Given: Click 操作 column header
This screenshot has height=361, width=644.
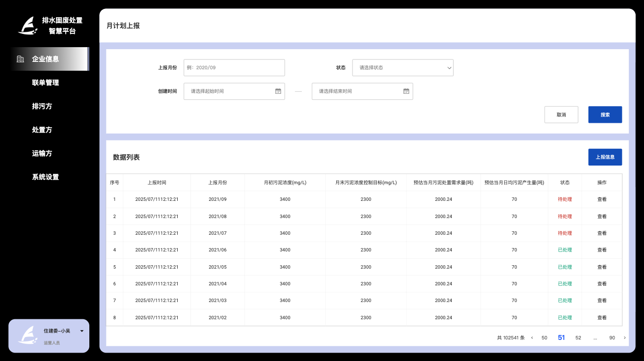Looking at the screenshot, I should coord(602,182).
